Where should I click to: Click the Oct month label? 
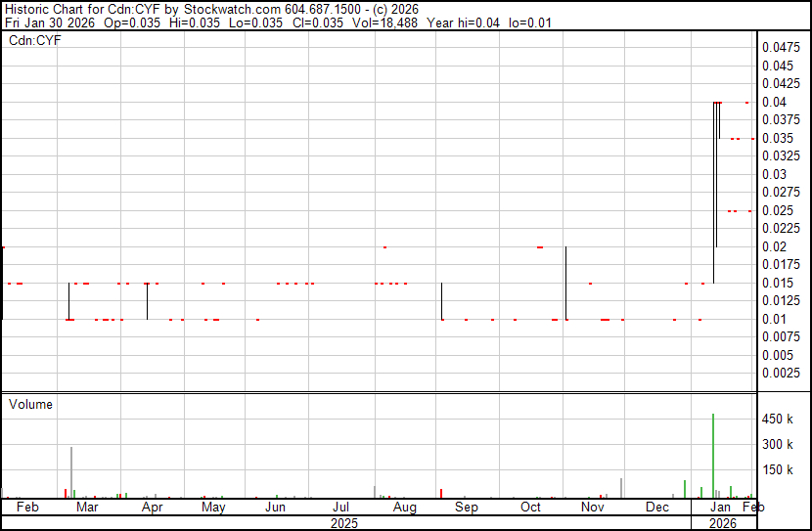click(530, 507)
